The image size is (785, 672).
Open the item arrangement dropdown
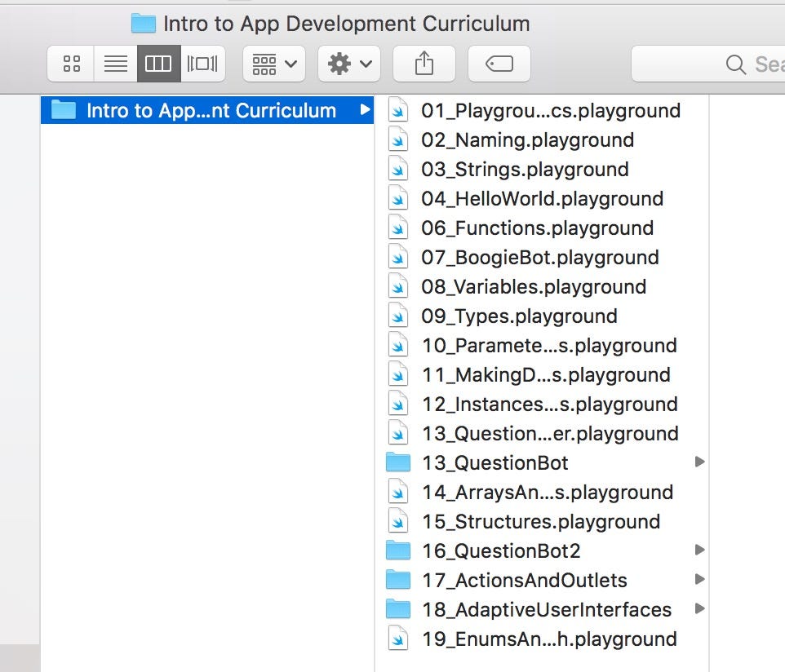point(273,63)
